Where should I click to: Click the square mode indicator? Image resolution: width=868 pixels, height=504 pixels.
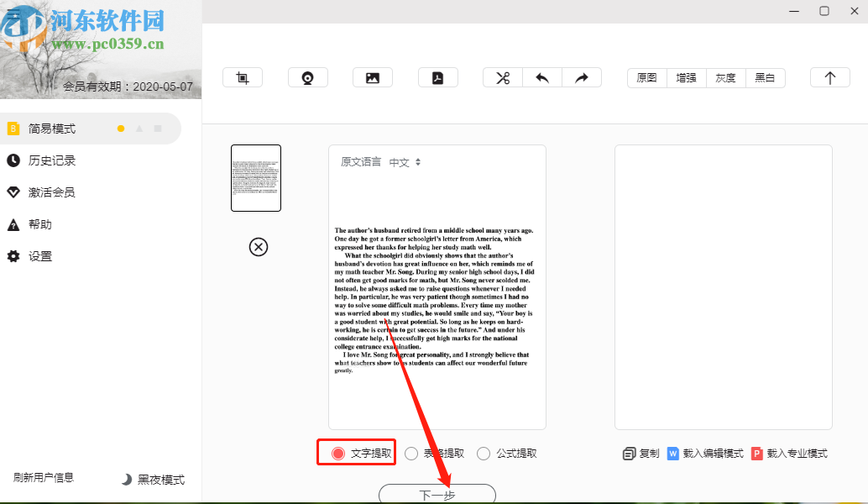[x=158, y=129]
